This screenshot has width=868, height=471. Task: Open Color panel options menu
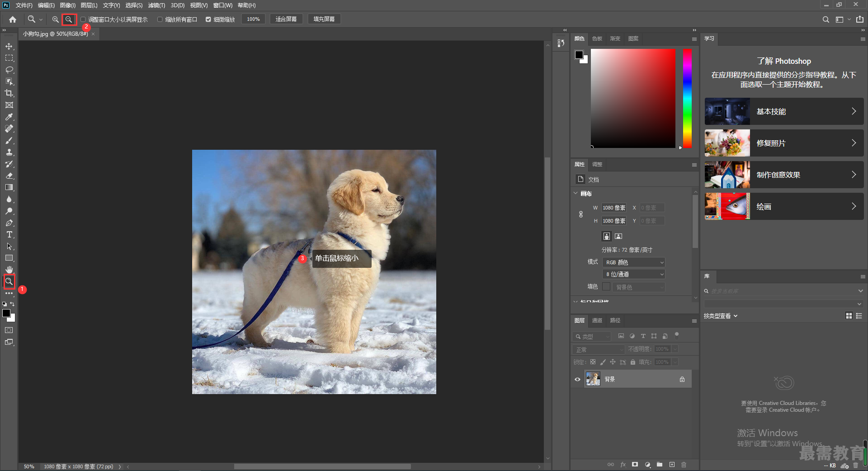tap(694, 39)
